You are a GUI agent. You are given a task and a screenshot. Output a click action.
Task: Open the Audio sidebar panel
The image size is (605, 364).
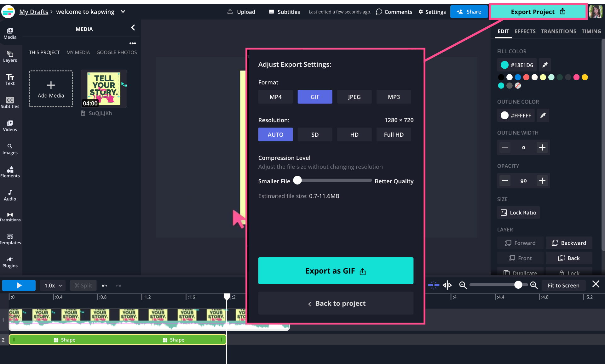10,195
